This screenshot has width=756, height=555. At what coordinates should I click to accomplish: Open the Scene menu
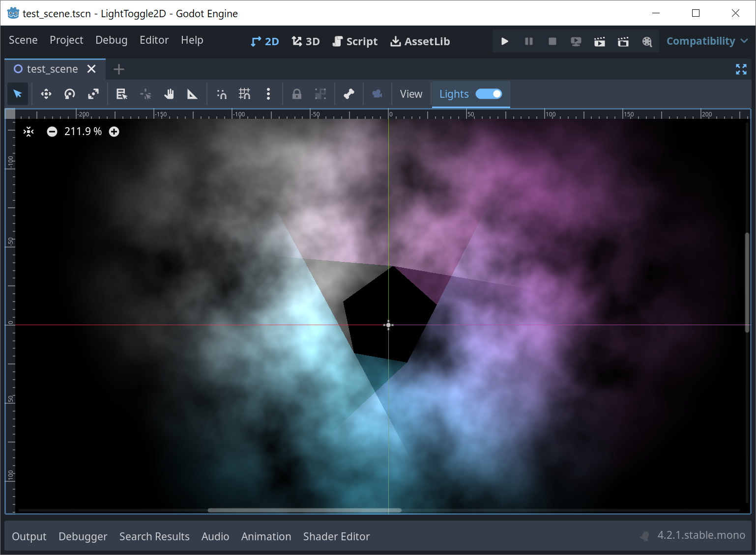(x=23, y=40)
